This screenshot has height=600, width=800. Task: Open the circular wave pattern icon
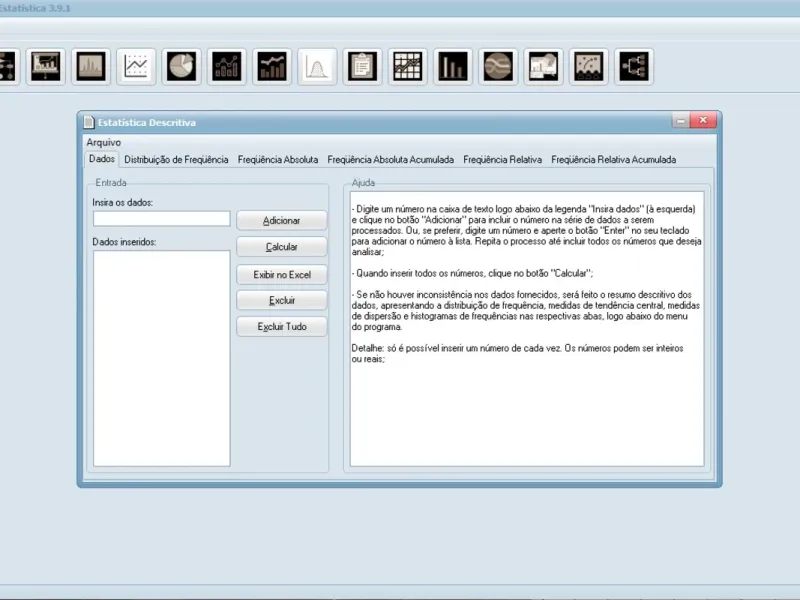(498, 66)
